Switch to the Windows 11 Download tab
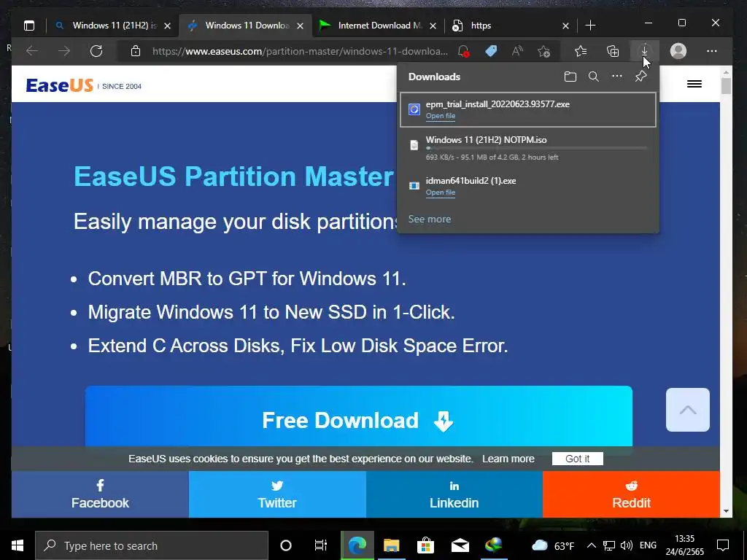The image size is (747, 560). 246,26
